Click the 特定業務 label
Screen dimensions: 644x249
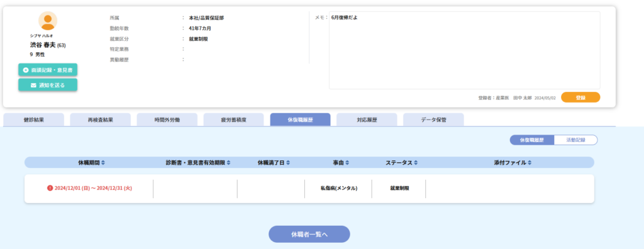pos(119,49)
